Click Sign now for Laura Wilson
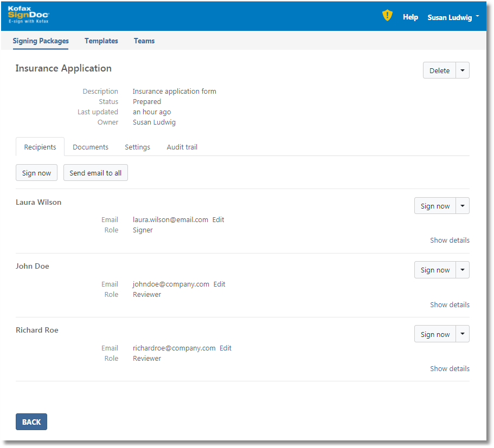The width and height of the screenshot is (494, 448). (435, 206)
